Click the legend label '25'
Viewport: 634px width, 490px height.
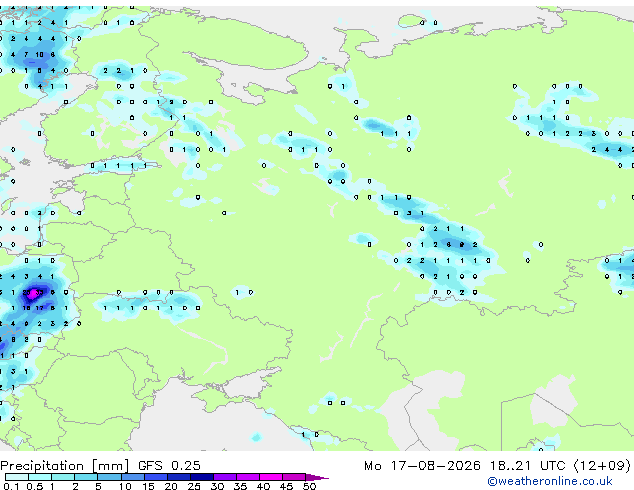pyautogui.click(x=194, y=486)
